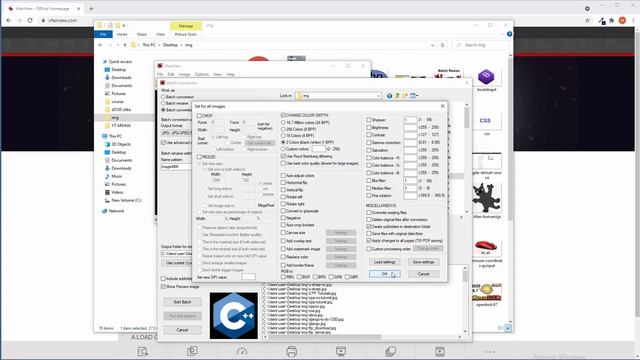The height and width of the screenshot is (360, 640).
Task: Check Auto adjust colors
Action: [283, 176]
